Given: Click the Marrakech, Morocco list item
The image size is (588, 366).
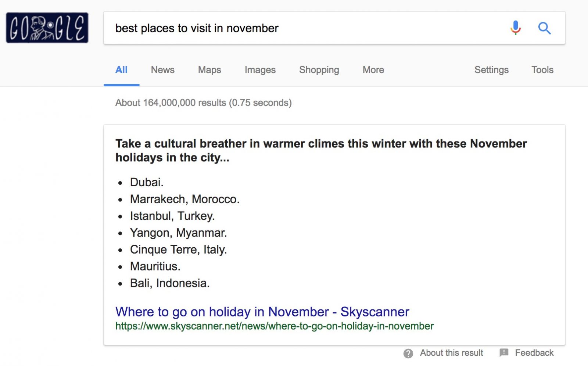Looking at the screenshot, I should click(184, 199).
